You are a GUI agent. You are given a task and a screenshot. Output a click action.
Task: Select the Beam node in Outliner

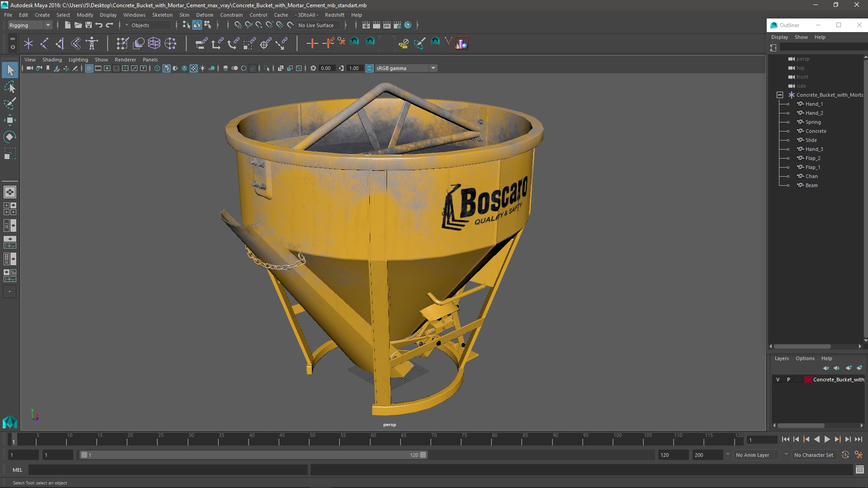point(811,185)
